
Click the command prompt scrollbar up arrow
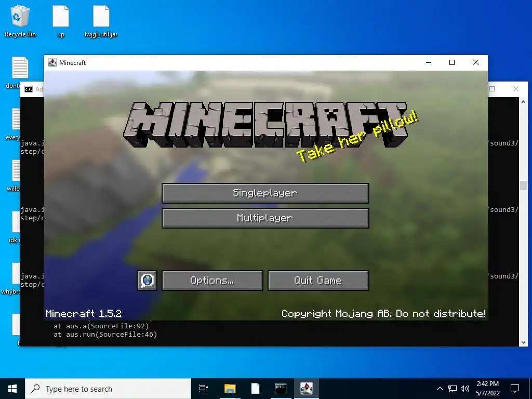click(x=523, y=102)
